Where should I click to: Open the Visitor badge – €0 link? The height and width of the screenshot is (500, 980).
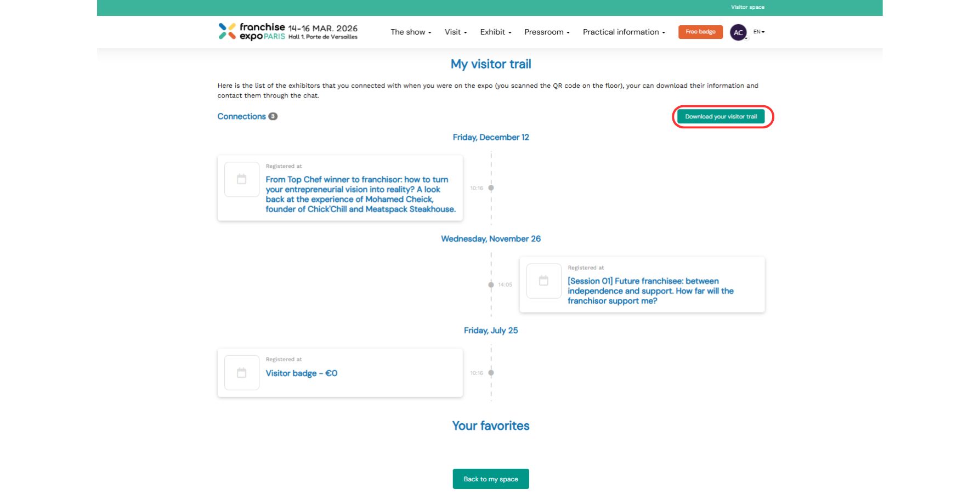tap(301, 373)
